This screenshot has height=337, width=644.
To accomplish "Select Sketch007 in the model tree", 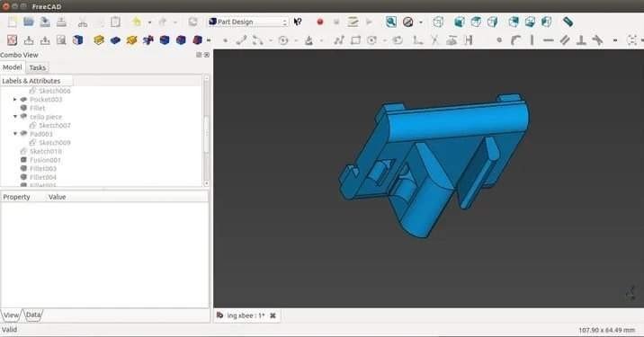I will tap(55, 125).
